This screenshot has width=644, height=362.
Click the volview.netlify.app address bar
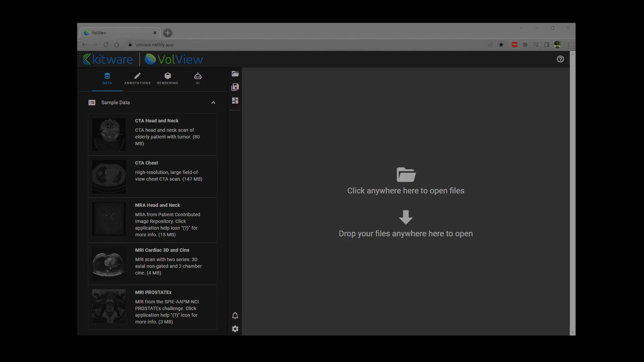[x=154, y=45]
